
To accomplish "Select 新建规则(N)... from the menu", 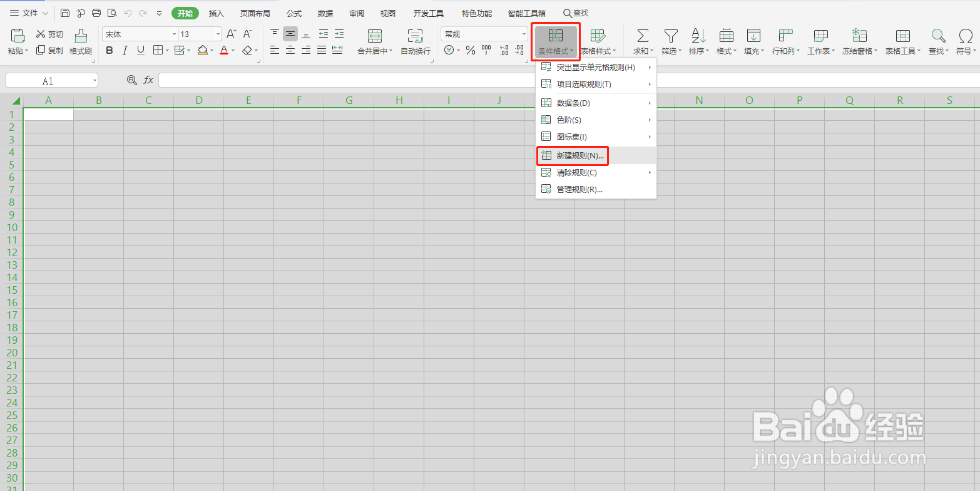I will click(x=596, y=155).
